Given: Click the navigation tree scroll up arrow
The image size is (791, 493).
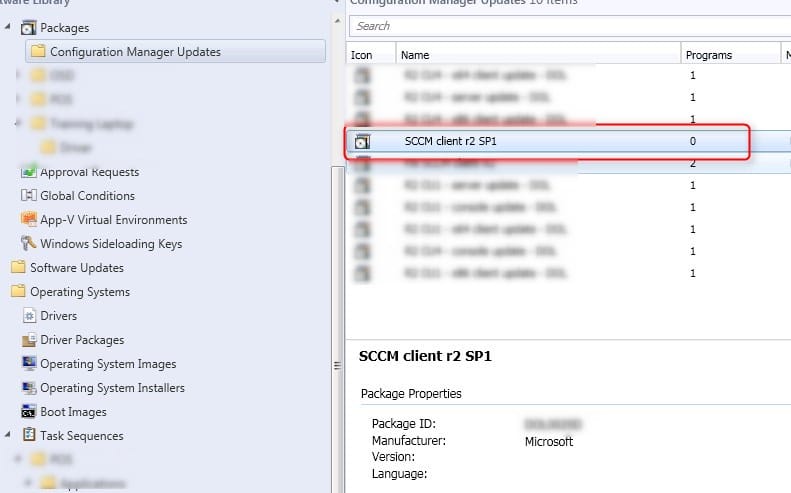Looking at the screenshot, I should pos(337,21).
